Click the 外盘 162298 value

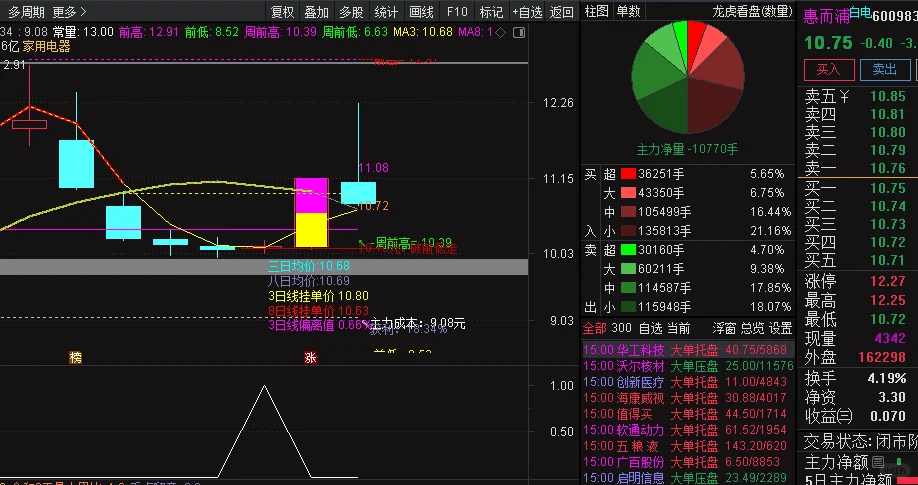click(882, 357)
